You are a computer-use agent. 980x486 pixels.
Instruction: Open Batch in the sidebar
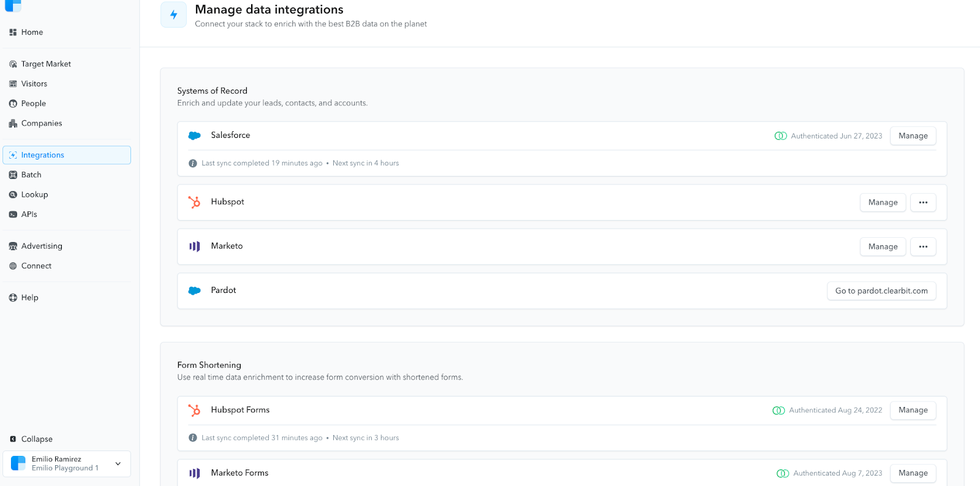(67, 175)
